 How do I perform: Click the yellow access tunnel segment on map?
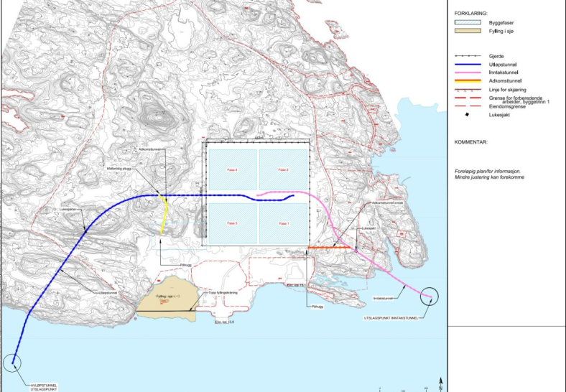(x=167, y=215)
